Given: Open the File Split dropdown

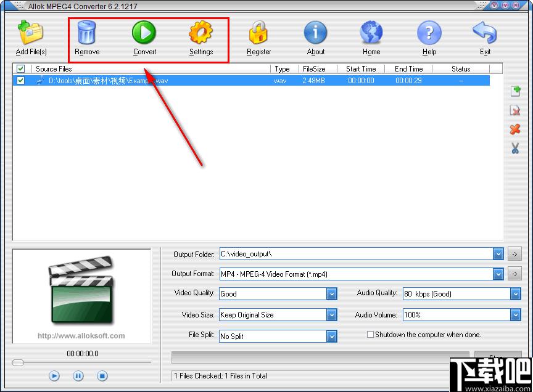Looking at the screenshot, I should click(331, 337).
